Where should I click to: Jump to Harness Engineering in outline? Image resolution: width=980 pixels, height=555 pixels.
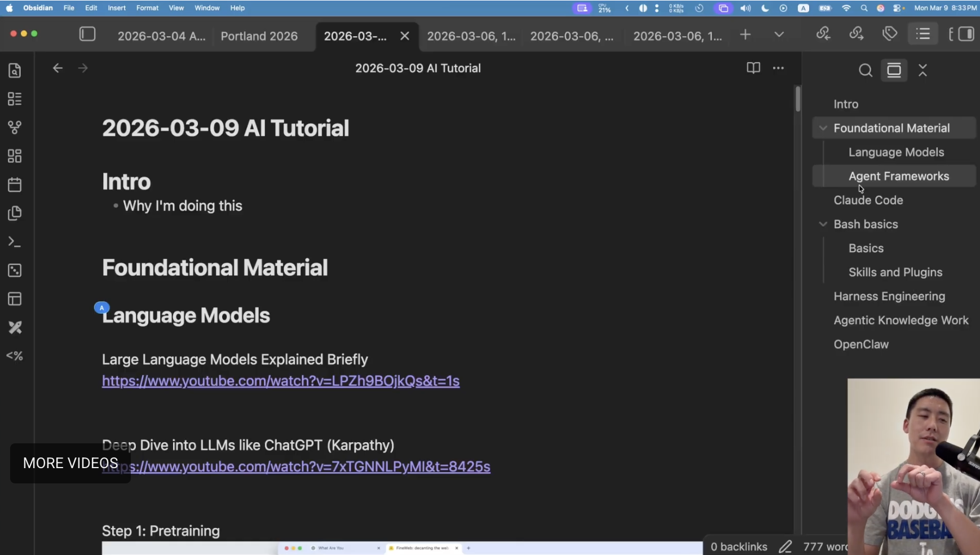coord(889,297)
